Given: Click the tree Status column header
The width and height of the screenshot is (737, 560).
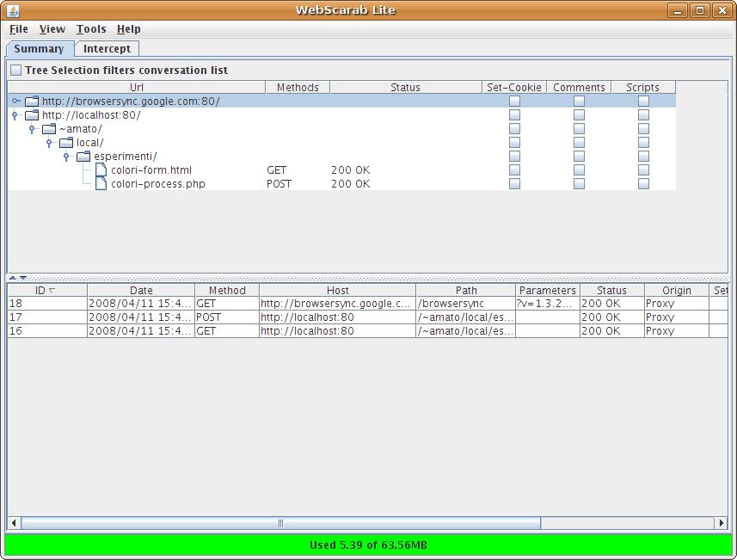Looking at the screenshot, I should tap(406, 88).
